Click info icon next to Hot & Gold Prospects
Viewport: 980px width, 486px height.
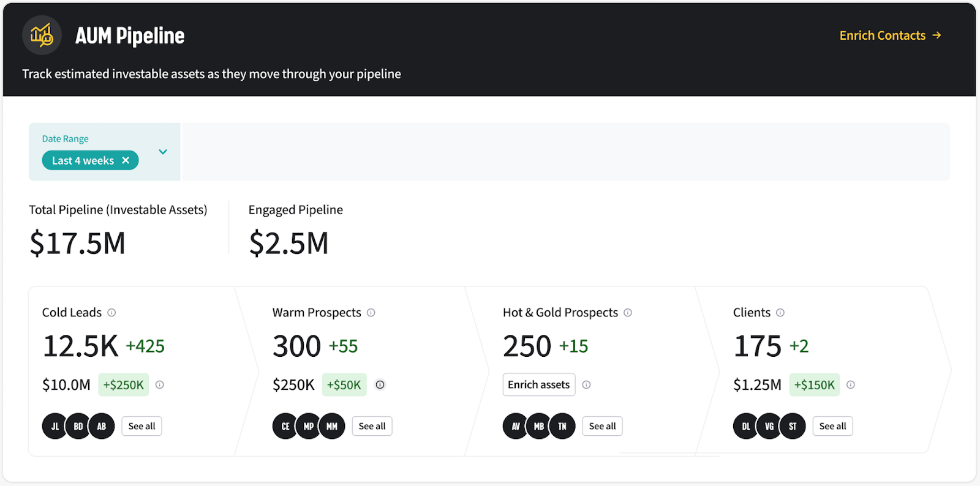pyautogui.click(x=628, y=313)
